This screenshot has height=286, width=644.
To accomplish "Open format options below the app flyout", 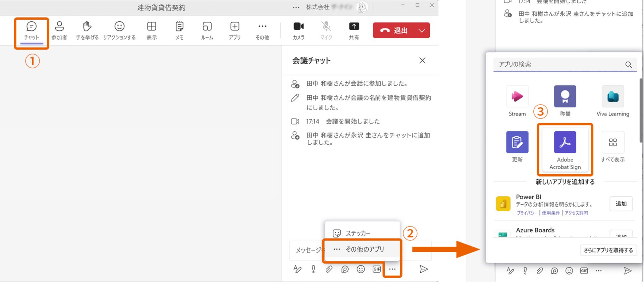I will pos(510,271).
